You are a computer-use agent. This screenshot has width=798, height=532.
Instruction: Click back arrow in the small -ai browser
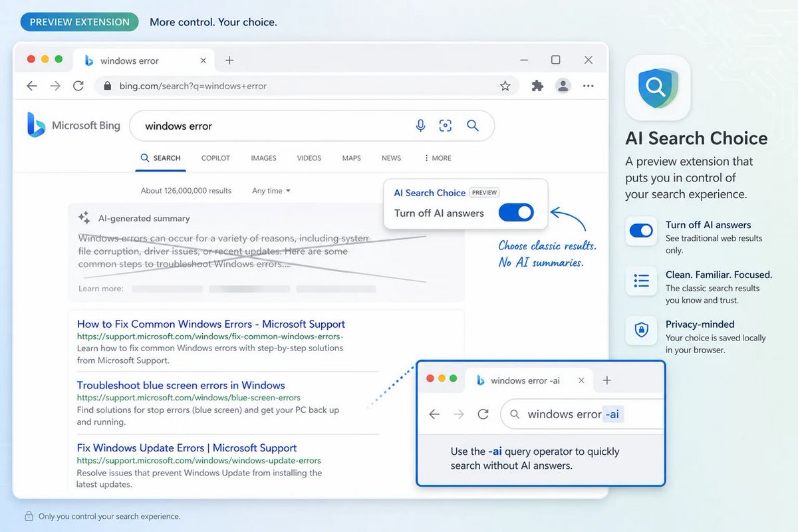[434, 414]
